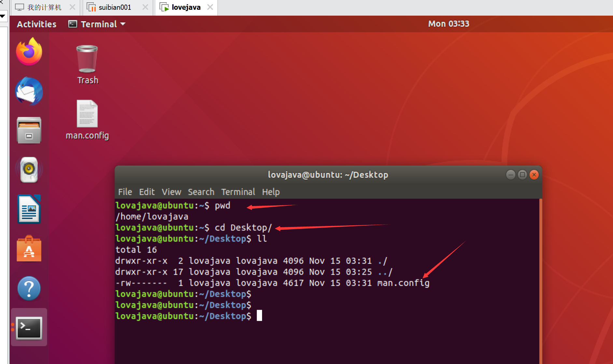
Task: Click the -rw------- permissions text
Action: point(141,283)
